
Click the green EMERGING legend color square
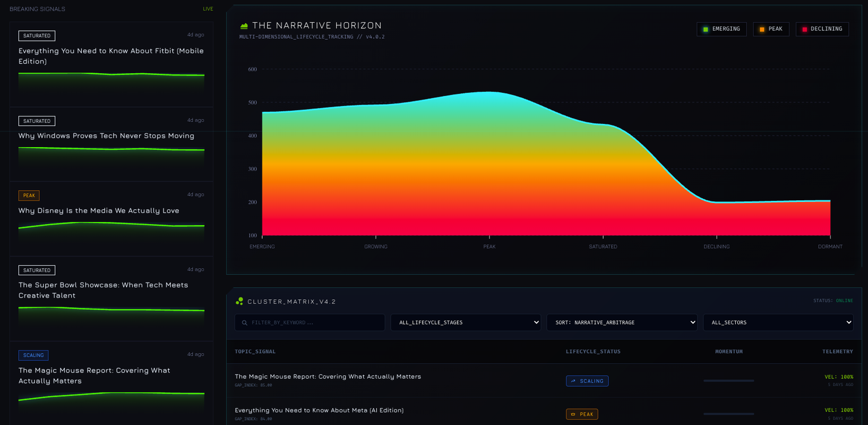tap(706, 29)
